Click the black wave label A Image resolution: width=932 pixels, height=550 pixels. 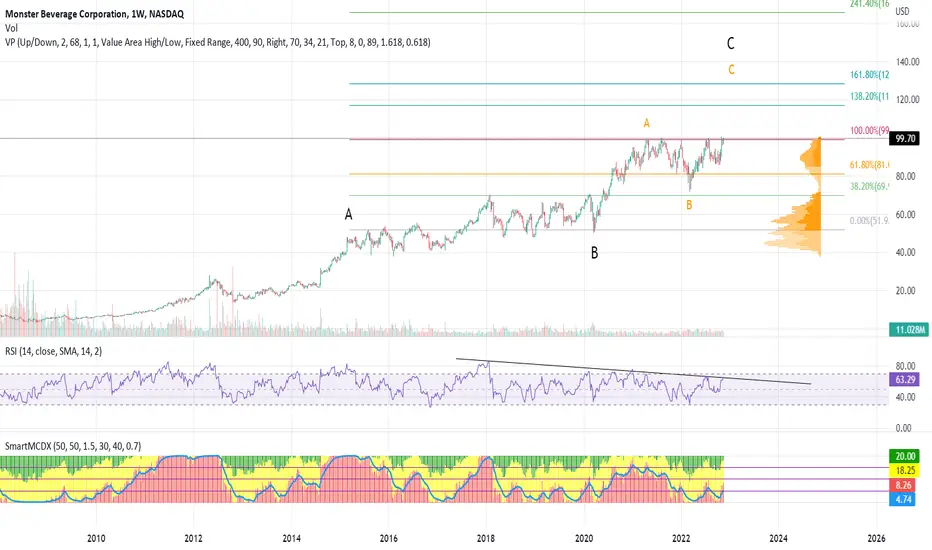(x=348, y=215)
